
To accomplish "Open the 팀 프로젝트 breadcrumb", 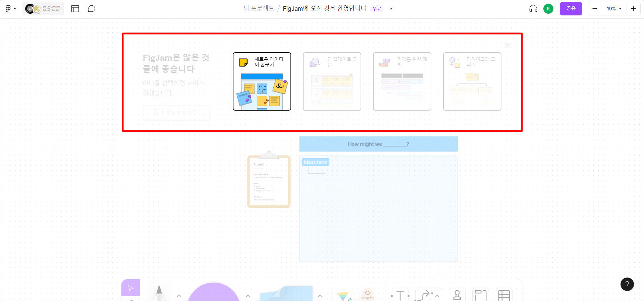I will (259, 8).
